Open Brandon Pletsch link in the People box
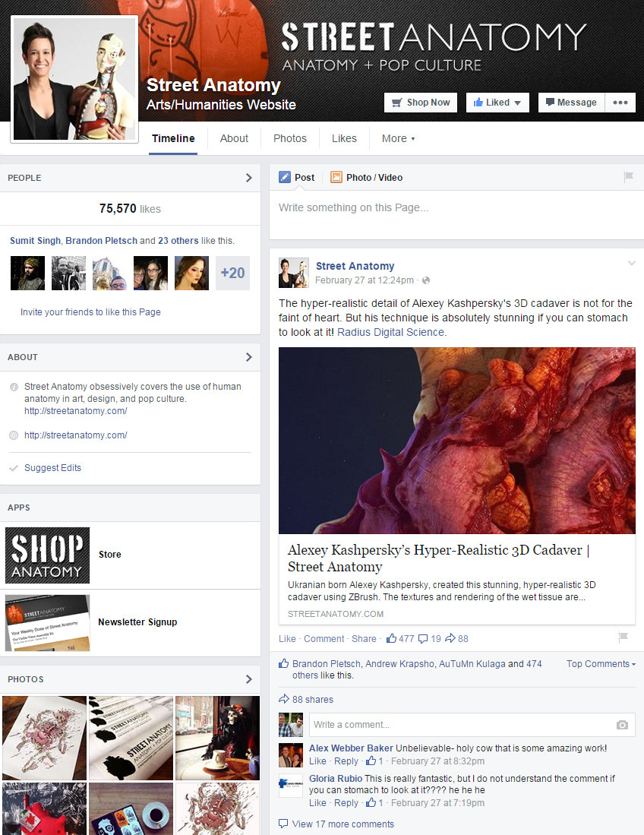644x835 pixels. point(101,241)
